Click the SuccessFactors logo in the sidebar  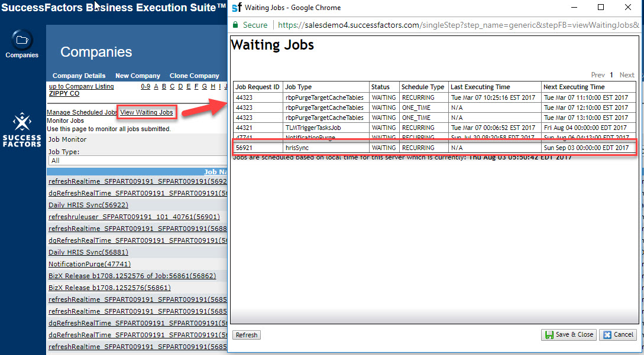coord(22,130)
